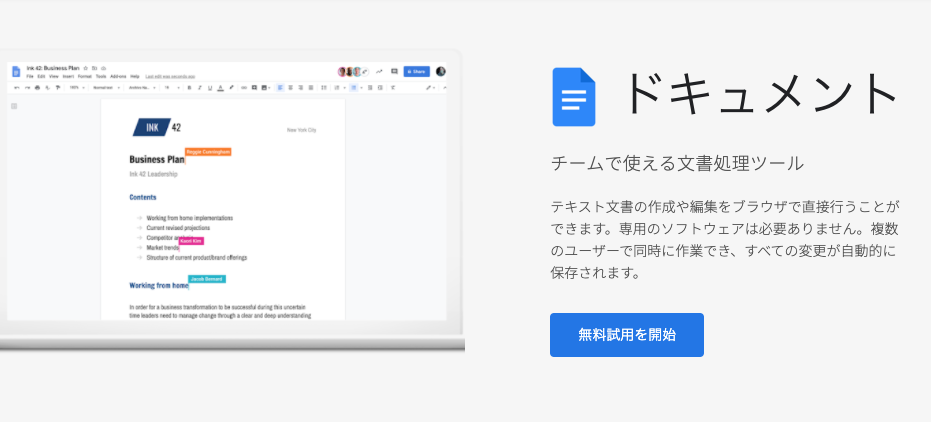
Task: Open the Format menu
Action: (x=85, y=77)
